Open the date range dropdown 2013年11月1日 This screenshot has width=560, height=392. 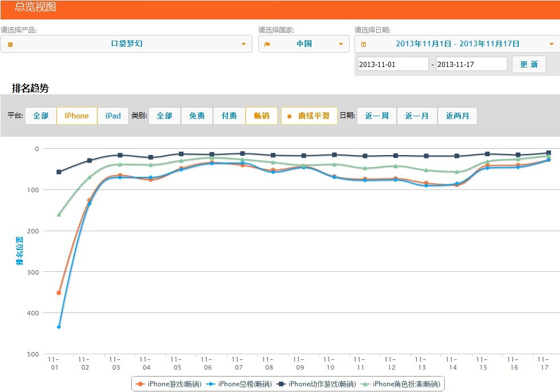coord(457,44)
